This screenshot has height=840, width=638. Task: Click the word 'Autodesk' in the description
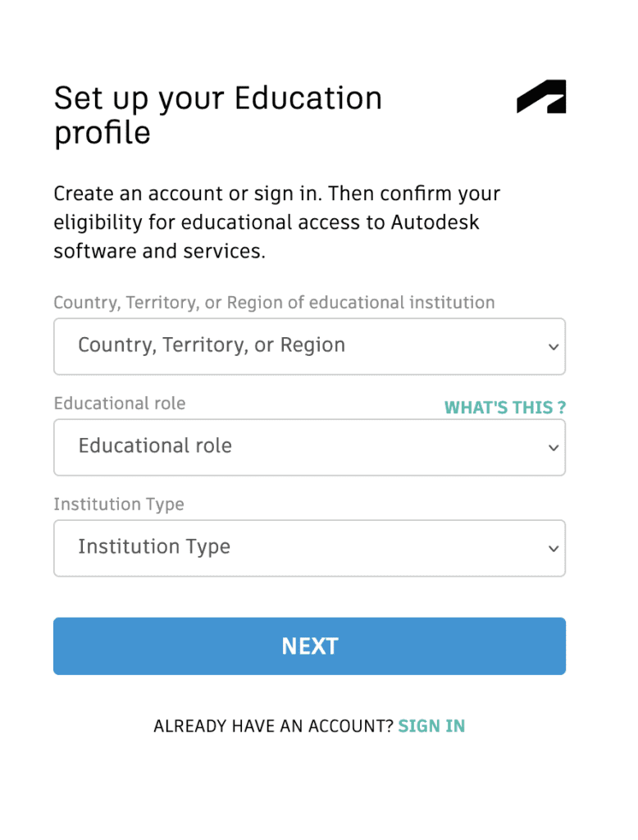tap(435, 222)
